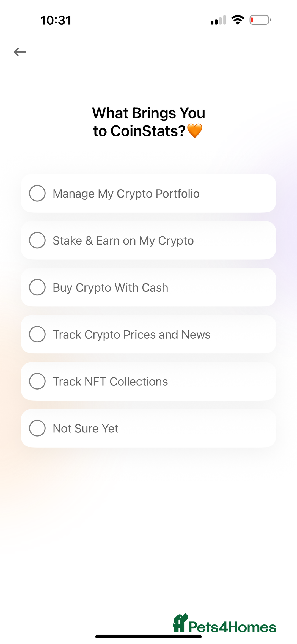Screen dimensions: 297x644
Task: Click the "What Brings You to CoinStats?" heading
Action: pyautogui.click(x=148, y=122)
